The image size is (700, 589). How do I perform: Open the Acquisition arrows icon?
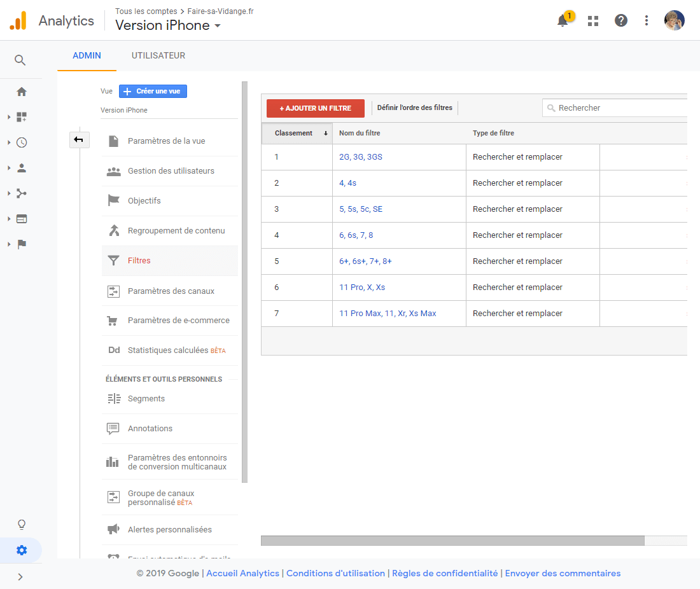[22, 193]
